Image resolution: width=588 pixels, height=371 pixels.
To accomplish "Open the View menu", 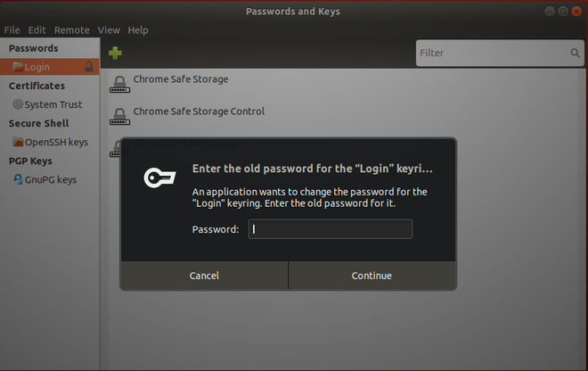I will (x=109, y=30).
